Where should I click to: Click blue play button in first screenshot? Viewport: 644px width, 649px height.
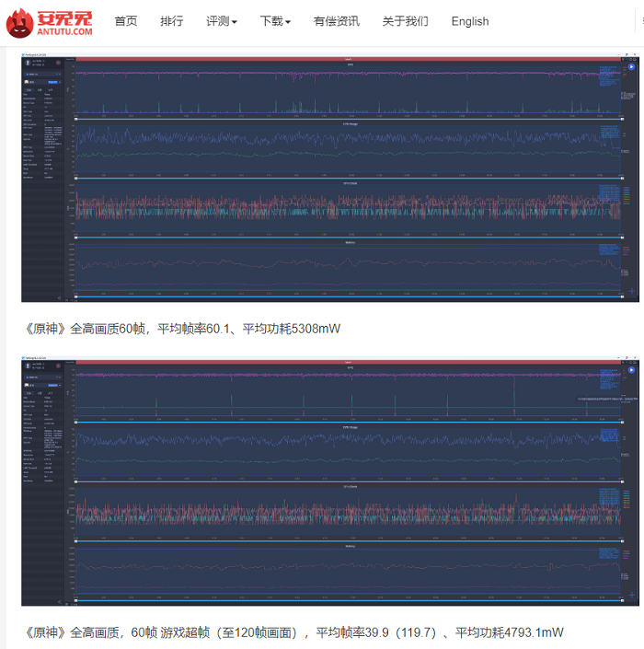[x=631, y=67]
